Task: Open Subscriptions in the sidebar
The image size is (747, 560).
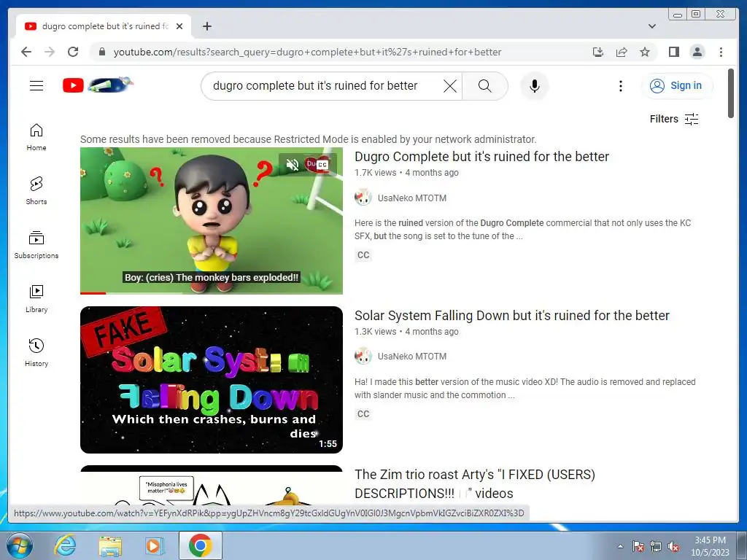Action: click(36, 245)
